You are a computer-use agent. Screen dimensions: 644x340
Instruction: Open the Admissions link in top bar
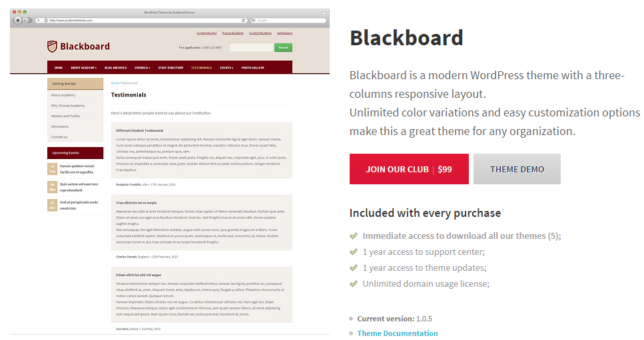pyautogui.click(x=284, y=33)
